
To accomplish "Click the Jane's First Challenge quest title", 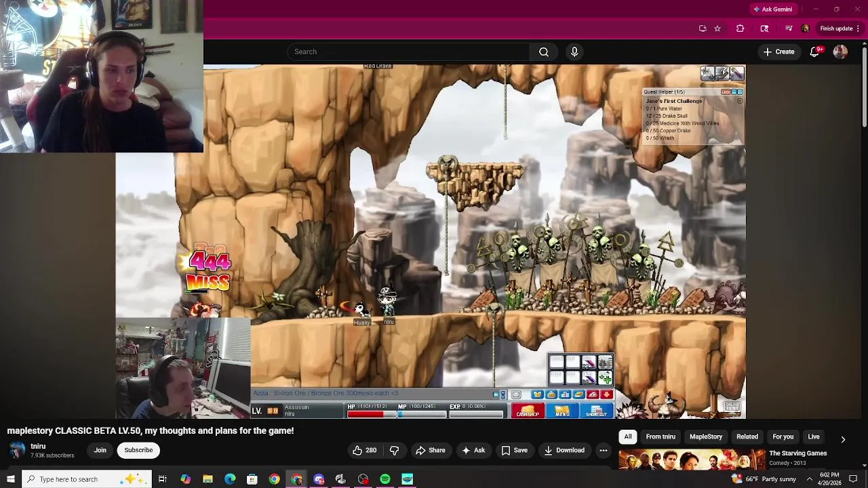I will [x=674, y=101].
